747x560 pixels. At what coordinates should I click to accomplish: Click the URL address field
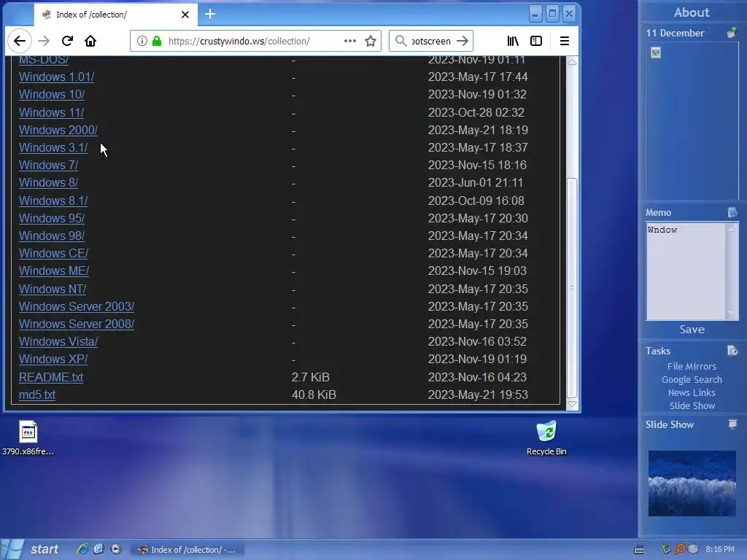pos(255,41)
